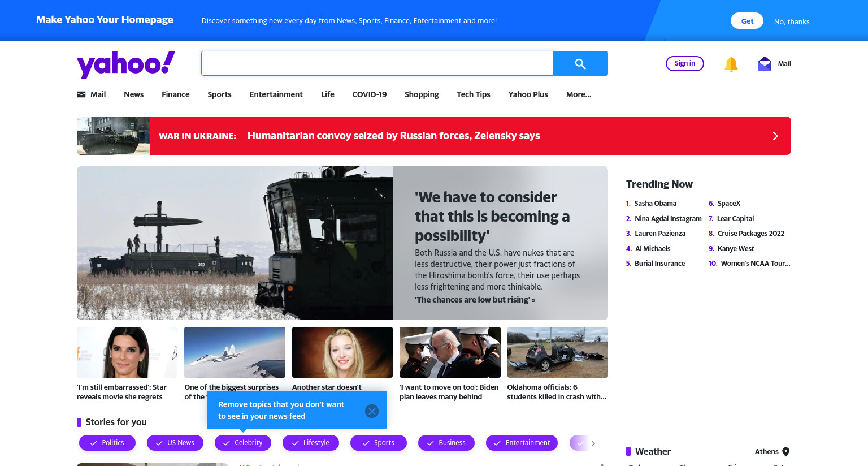The width and height of the screenshot is (868, 466).
Task: Open the Oklahoma officials crash headline
Action: point(557,392)
